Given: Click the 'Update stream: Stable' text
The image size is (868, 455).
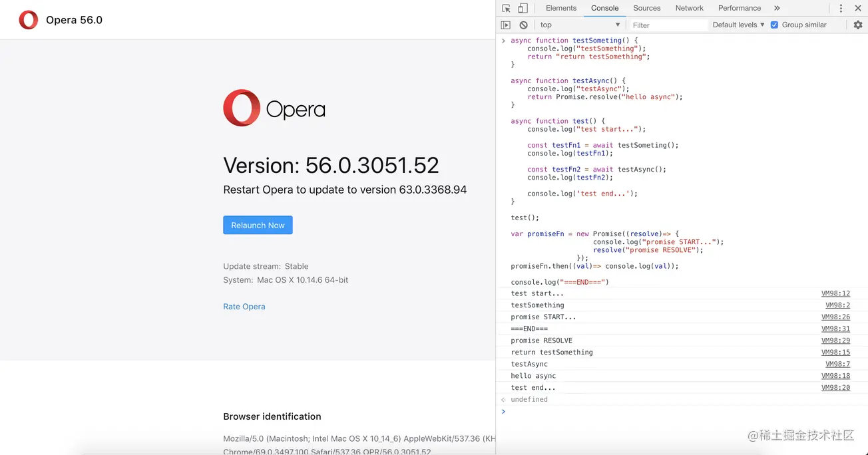Looking at the screenshot, I should click(x=266, y=266).
